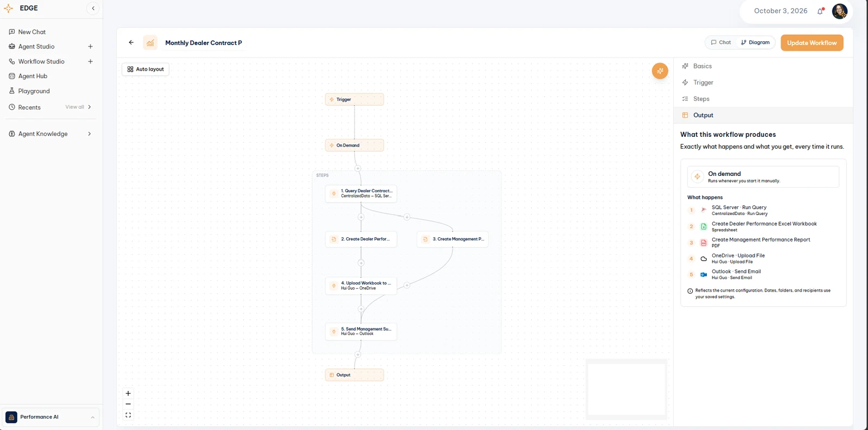The width and height of the screenshot is (868, 430).
Task: Collapse the EDGE sidebar chevron
Action: tap(93, 8)
